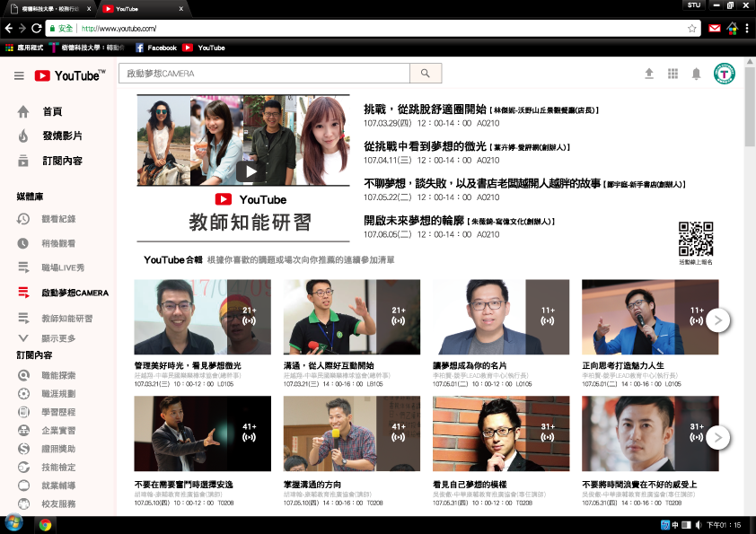Open thumbnail 掌握溝通的方向
The height and width of the screenshot is (534, 756).
[x=351, y=433]
